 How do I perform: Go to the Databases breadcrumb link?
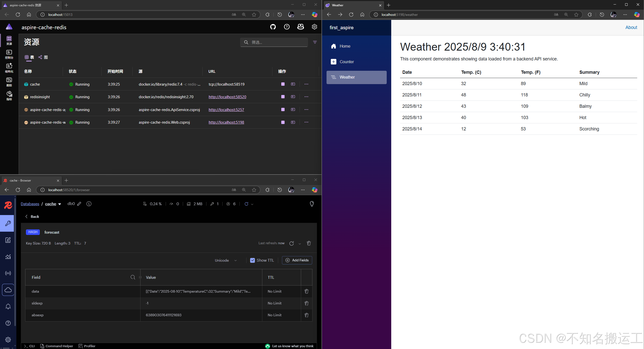[x=30, y=204]
